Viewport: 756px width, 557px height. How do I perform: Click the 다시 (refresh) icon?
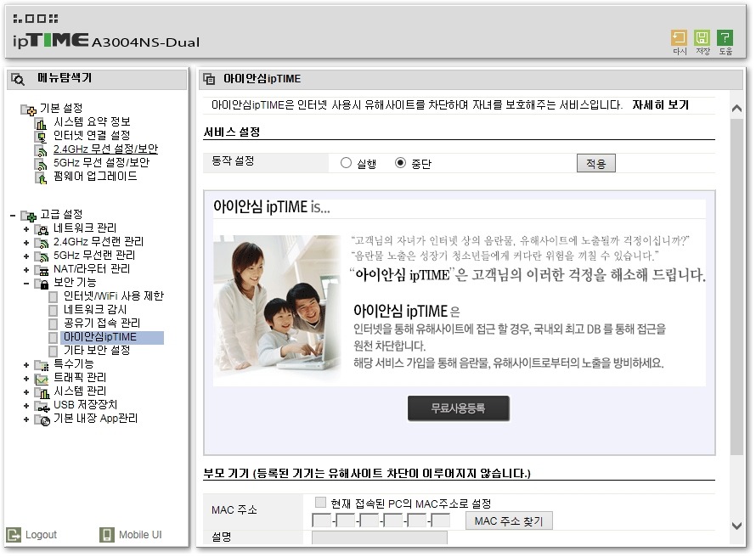[679, 38]
